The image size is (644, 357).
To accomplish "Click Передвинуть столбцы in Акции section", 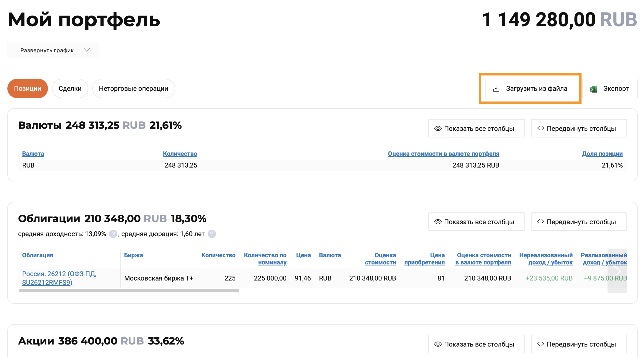I will coord(579,344).
